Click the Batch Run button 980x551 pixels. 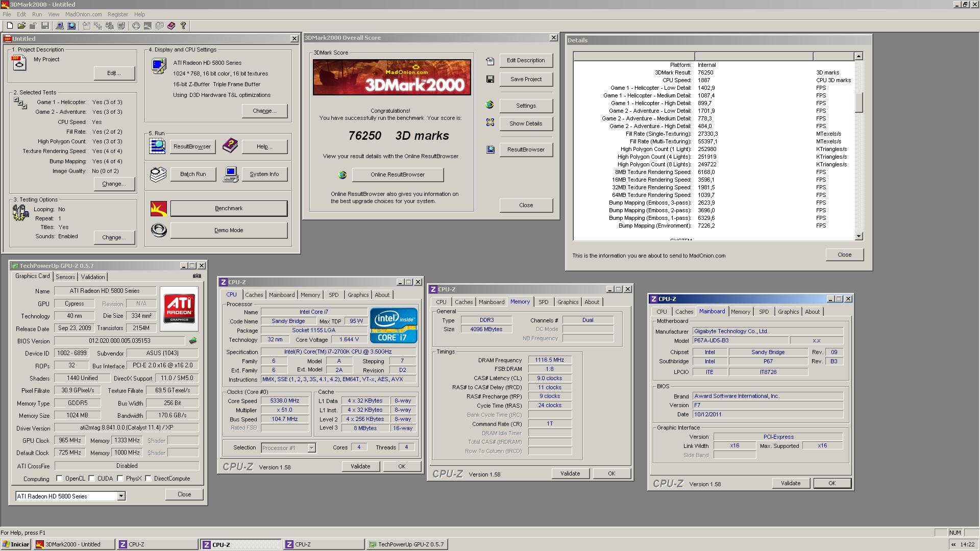(193, 174)
